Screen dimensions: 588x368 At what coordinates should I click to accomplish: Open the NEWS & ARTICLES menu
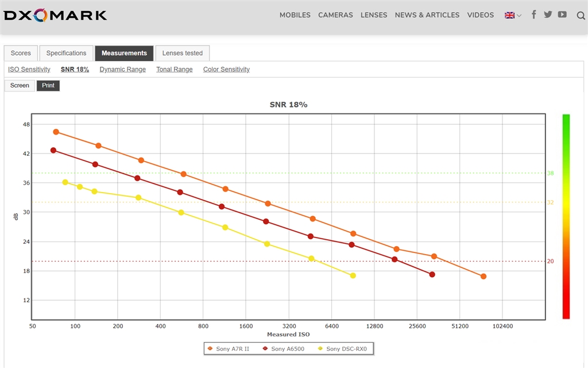[x=427, y=15]
